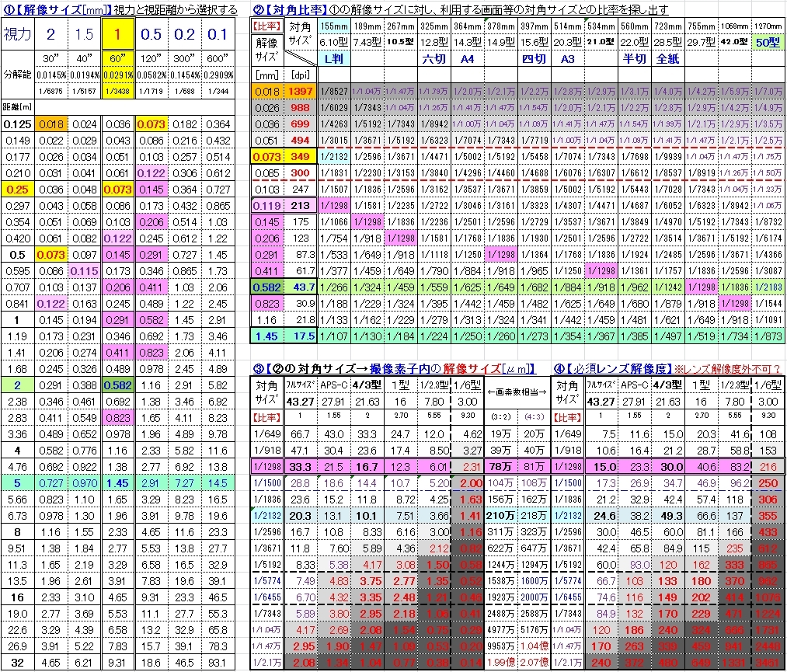Select the 半切 paper size label
The height and width of the screenshot is (672, 787).
click(635, 59)
